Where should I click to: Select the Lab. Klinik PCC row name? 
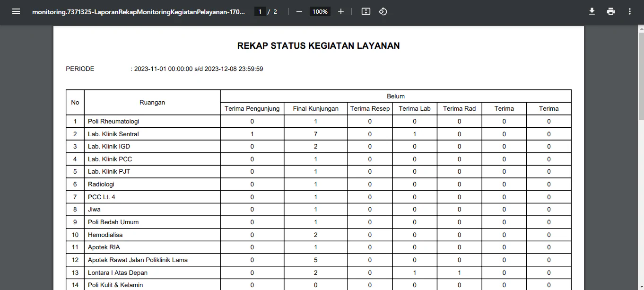point(110,159)
